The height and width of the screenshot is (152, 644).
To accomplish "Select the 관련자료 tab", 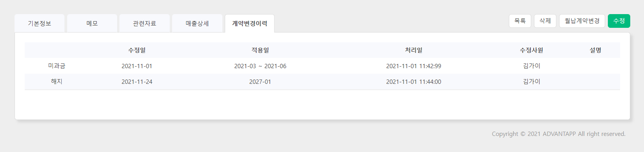I will tap(145, 24).
